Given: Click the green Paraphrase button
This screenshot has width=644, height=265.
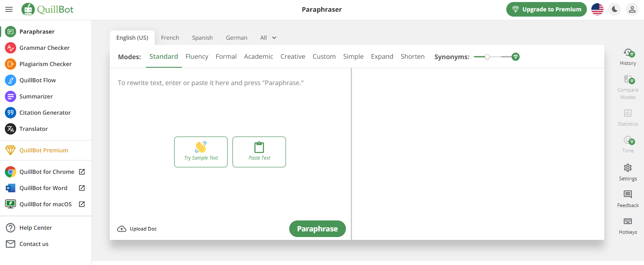Looking at the screenshot, I should click(x=318, y=229).
